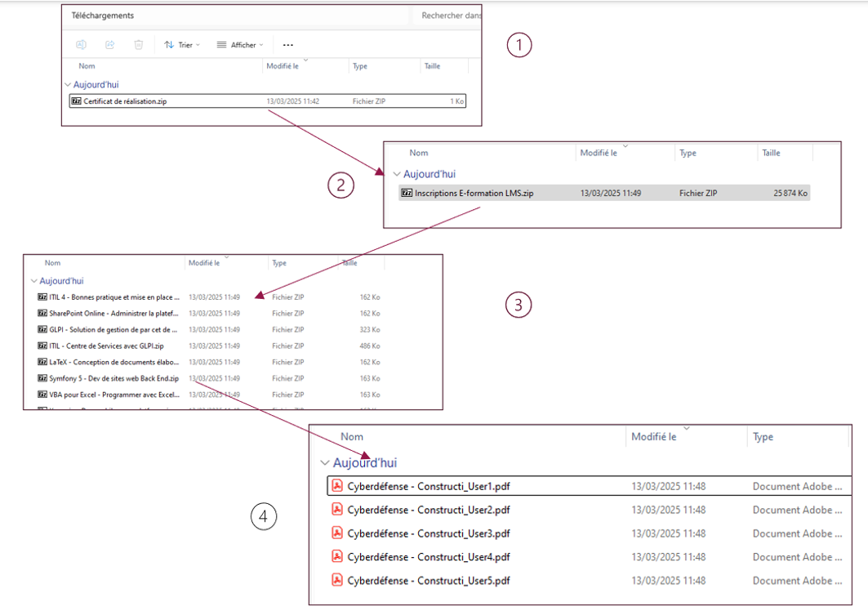Click the Rename icon in the Téléchargements toolbar
This screenshot has height=611, width=868.
(x=81, y=45)
